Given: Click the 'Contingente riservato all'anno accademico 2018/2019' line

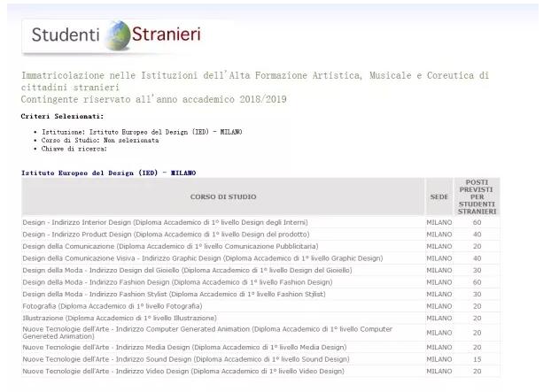Looking at the screenshot, I should point(153,99).
